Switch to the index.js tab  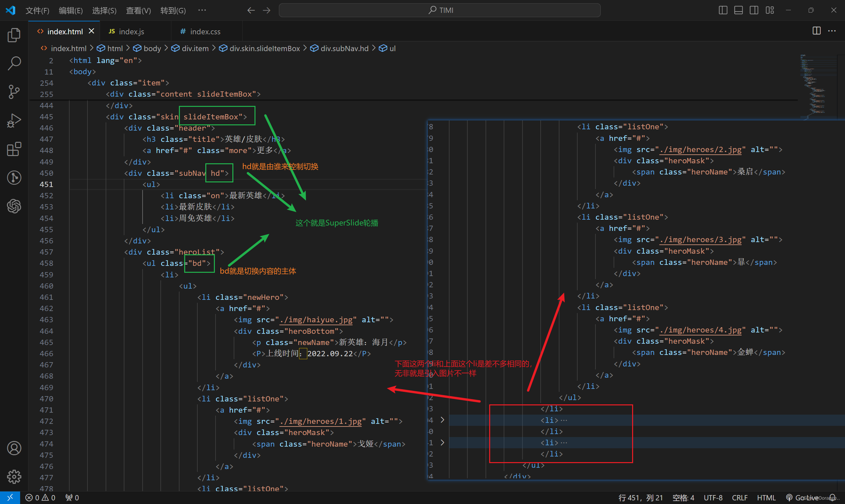(131, 32)
